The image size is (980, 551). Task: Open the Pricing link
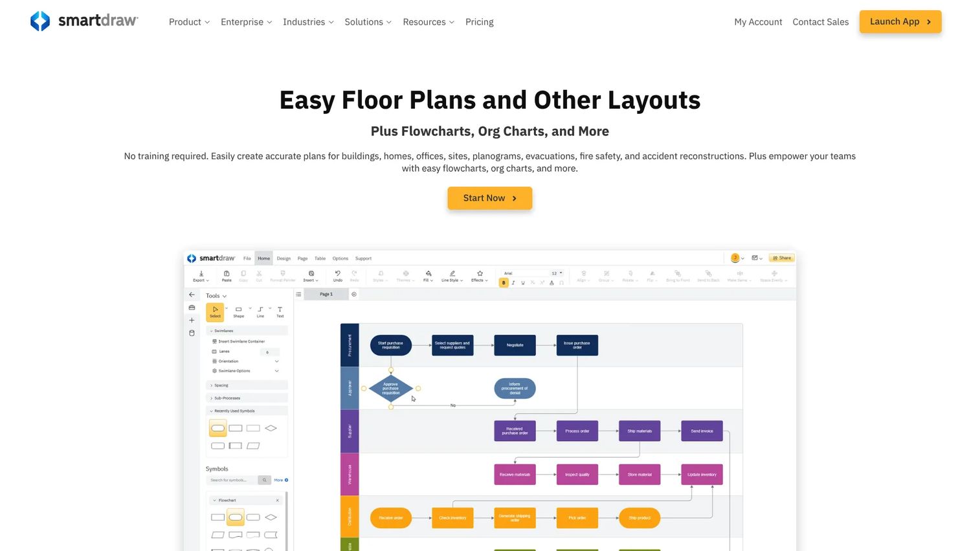click(x=480, y=22)
